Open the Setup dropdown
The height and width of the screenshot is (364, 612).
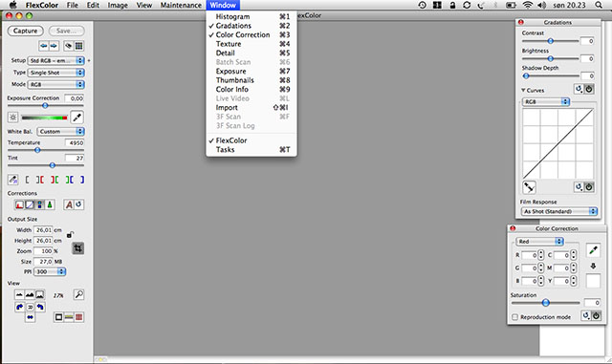pyautogui.click(x=55, y=60)
